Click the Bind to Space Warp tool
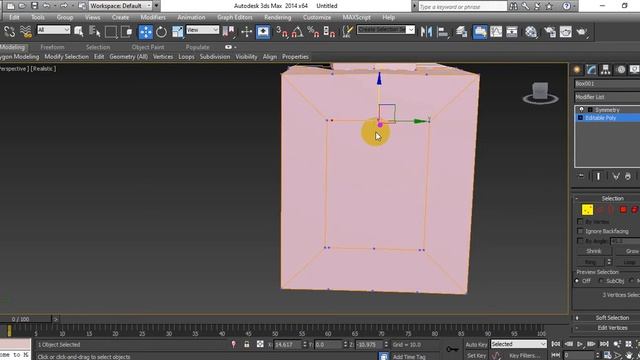640x360 pixels. click(26, 32)
